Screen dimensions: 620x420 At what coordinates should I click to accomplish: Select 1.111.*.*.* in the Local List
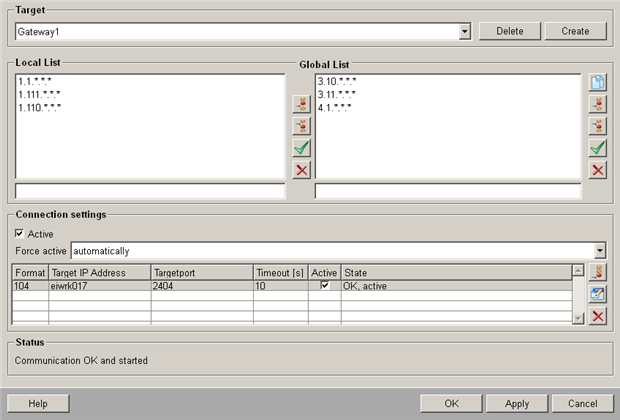tap(40, 94)
